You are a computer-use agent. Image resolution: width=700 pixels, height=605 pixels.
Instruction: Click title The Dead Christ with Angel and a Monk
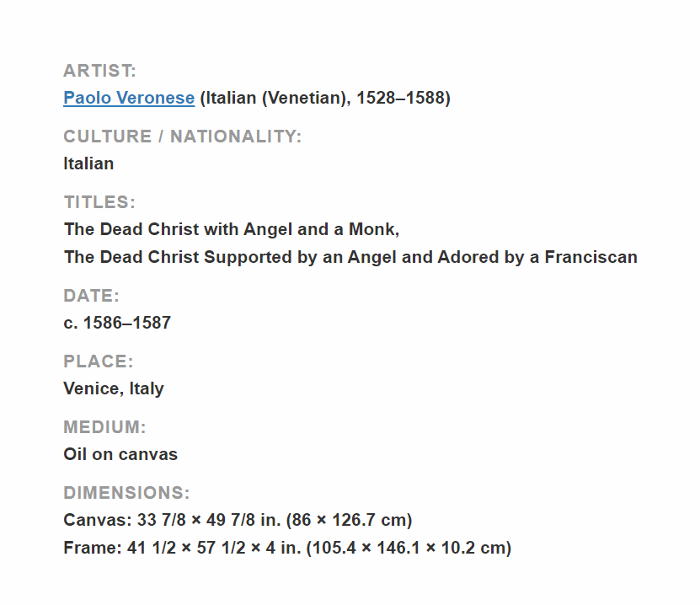[x=232, y=229]
